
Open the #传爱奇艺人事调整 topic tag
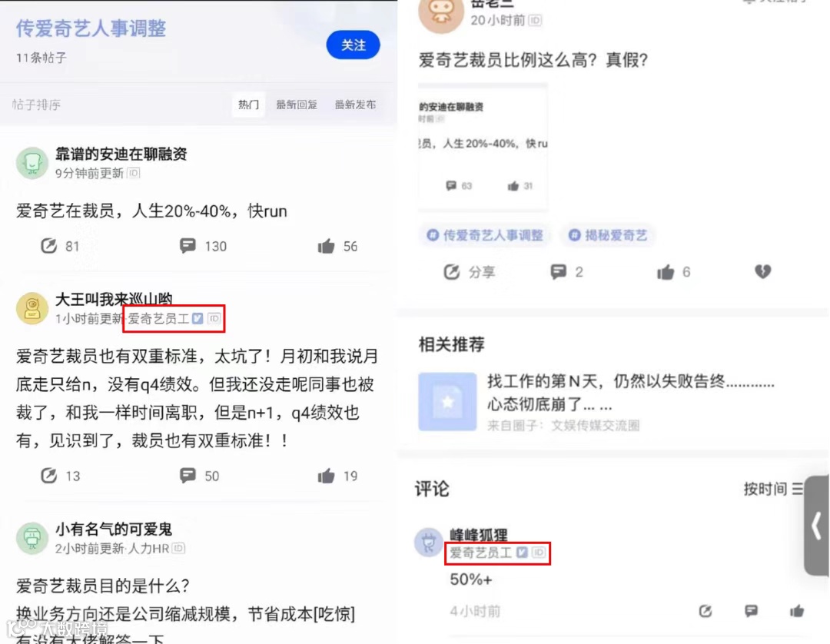point(485,235)
